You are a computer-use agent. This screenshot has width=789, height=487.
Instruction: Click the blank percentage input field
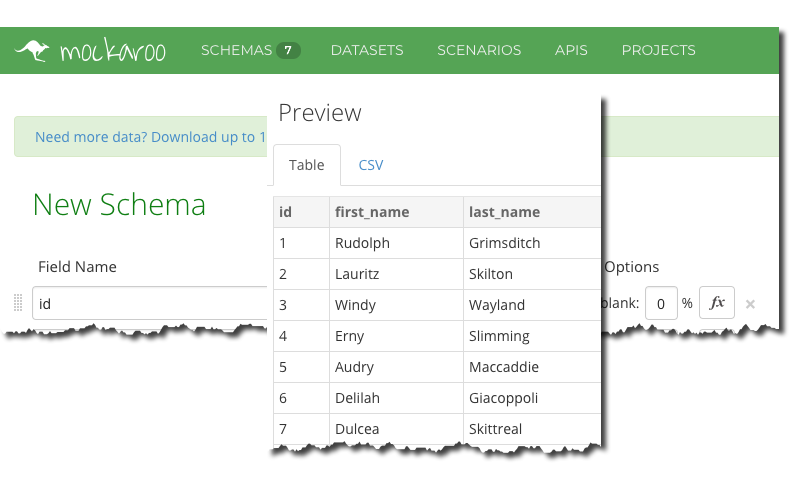pyautogui.click(x=660, y=304)
